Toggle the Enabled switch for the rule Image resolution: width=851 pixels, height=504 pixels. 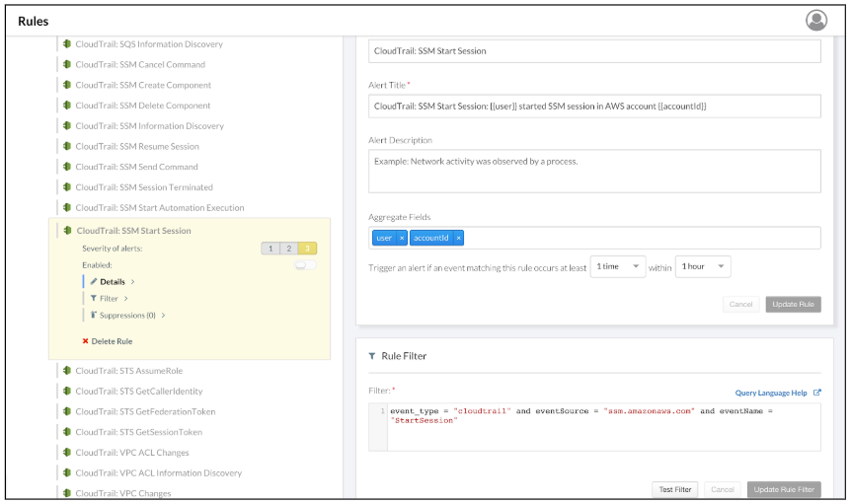305,265
